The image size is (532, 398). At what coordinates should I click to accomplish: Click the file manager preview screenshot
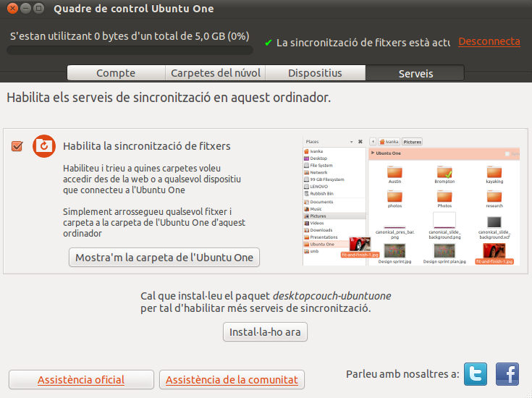point(411,201)
